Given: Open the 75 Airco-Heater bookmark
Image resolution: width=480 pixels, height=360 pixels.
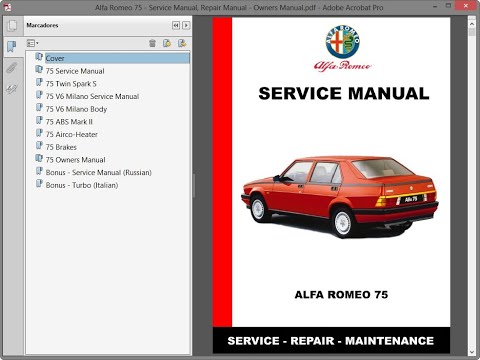Looking at the screenshot, I should point(72,134).
